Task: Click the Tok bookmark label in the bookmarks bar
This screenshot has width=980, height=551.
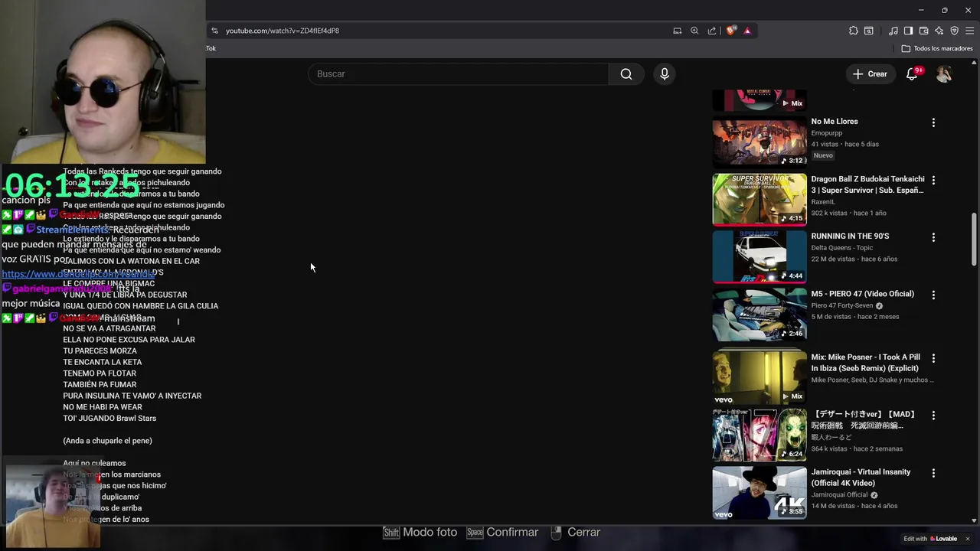Action: (x=211, y=48)
